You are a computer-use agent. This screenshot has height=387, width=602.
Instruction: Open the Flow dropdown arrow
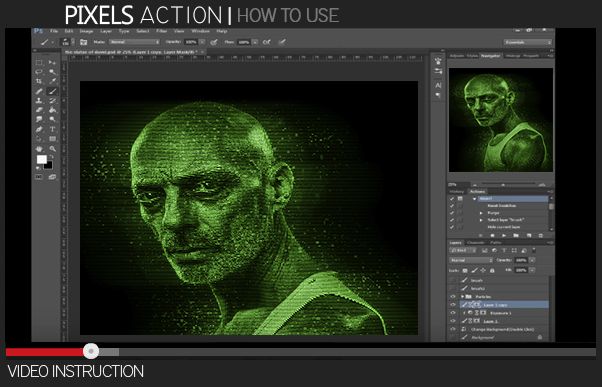255,42
